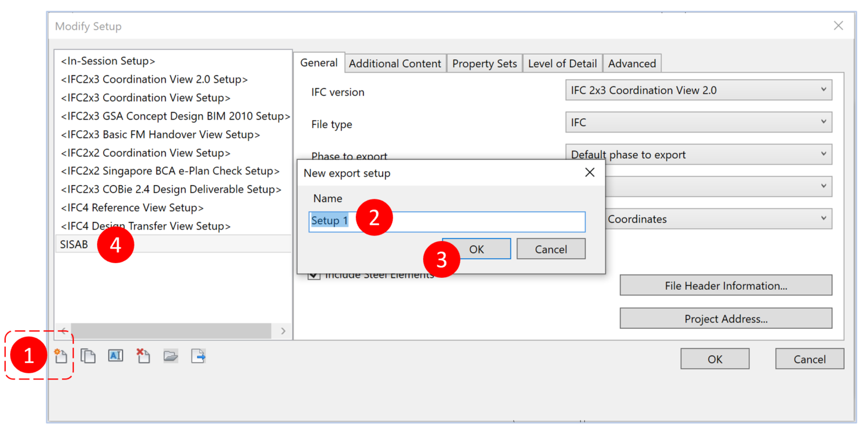Cancel the New export setup dialog
Screen dimensions: 868x436
pos(551,249)
